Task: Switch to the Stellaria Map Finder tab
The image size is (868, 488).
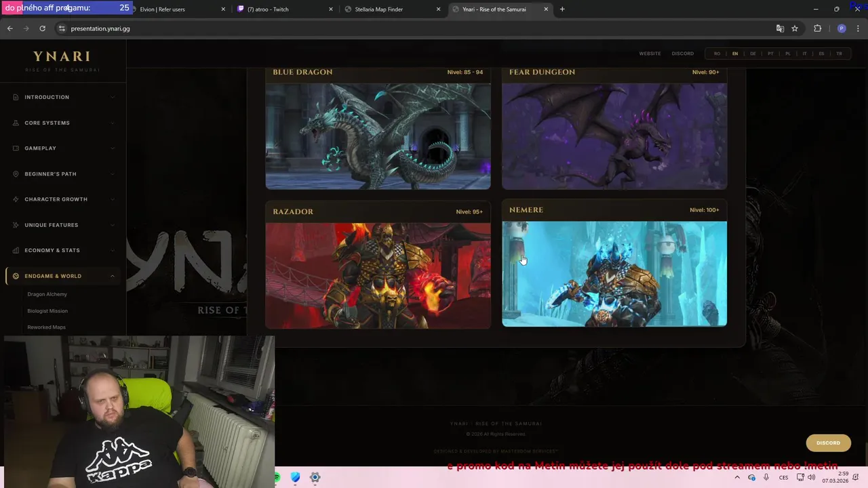Action: 392,9
